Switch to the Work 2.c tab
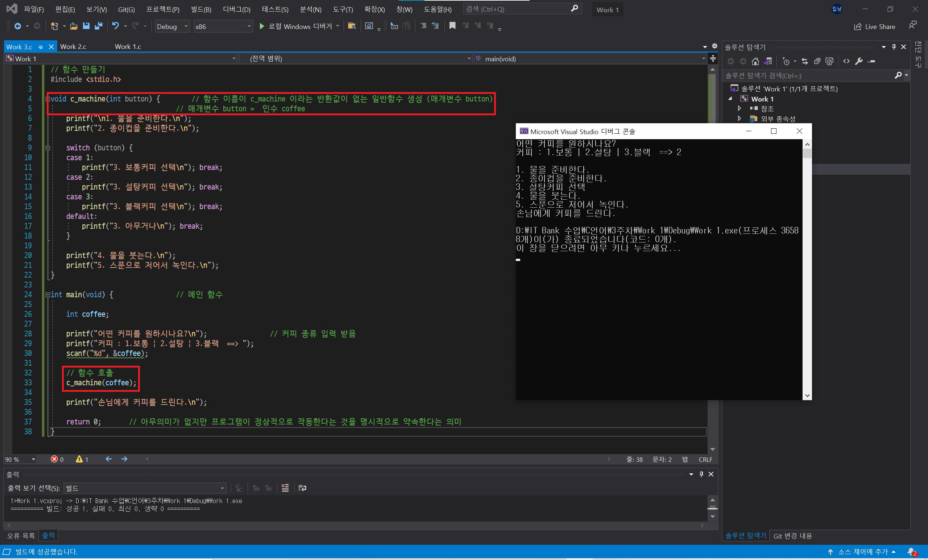 click(73, 47)
